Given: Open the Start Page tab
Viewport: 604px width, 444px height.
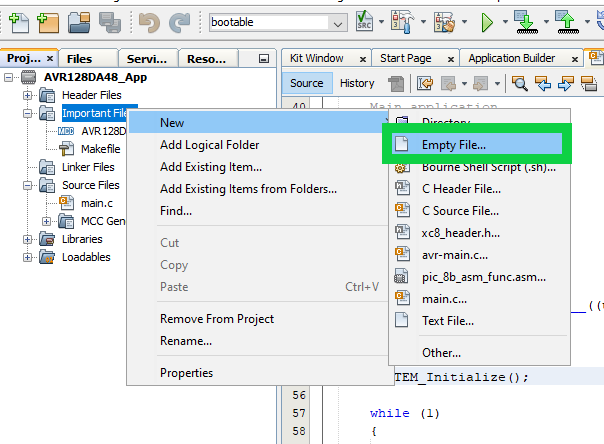Looking at the screenshot, I should (x=406, y=58).
